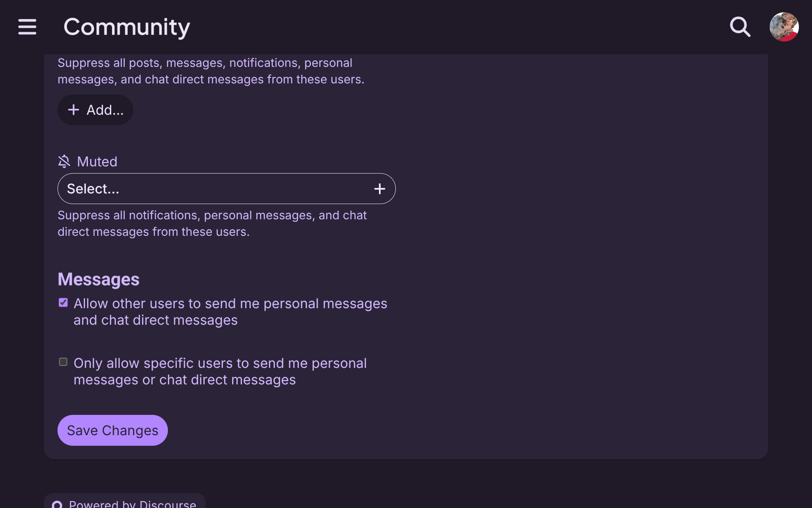Click the plus icon in Muted selector
The image size is (812, 508).
[x=380, y=189]
